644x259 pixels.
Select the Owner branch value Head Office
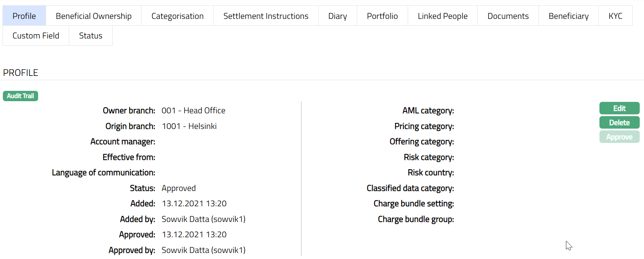(x=193, y=111)
